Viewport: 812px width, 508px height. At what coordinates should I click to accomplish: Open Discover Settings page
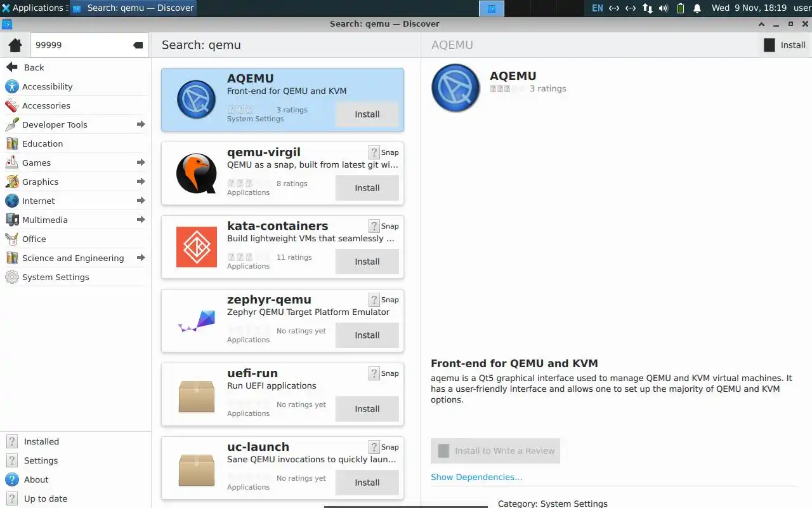75,460
